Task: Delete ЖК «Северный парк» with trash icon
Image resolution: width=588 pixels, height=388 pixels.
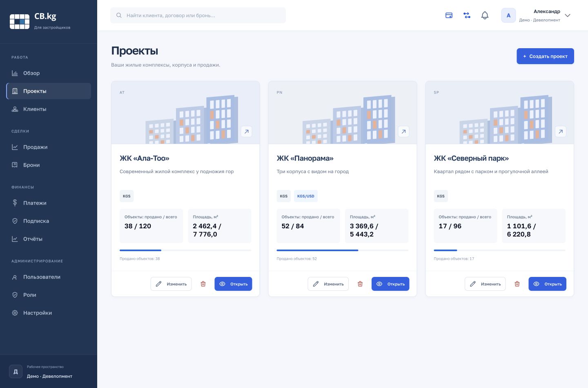Action: click(517, 284)
